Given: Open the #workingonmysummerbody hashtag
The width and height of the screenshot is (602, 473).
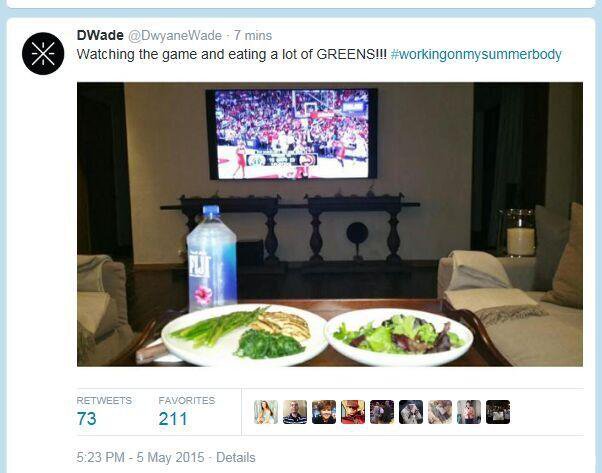Looking at the screenshot, I should (476, 55).
